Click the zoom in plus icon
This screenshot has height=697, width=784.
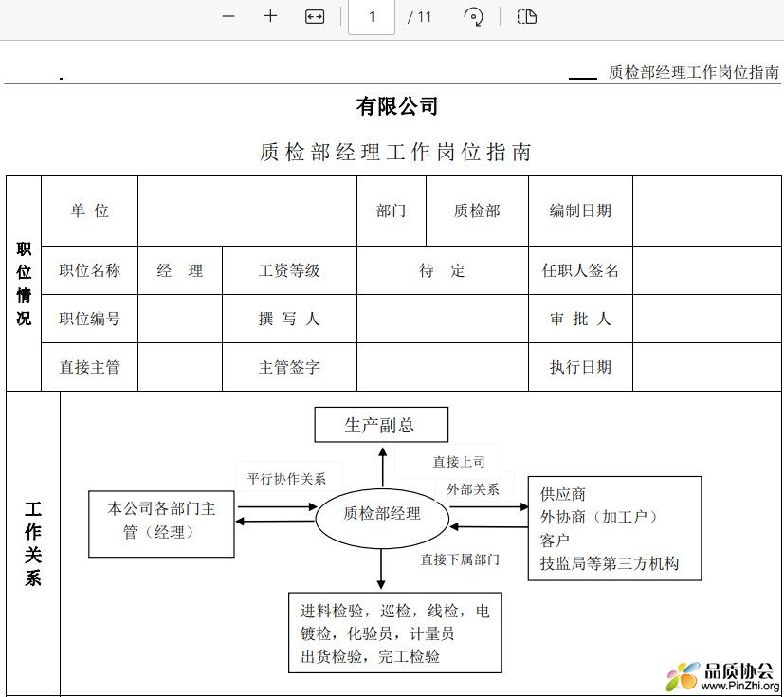click(x=270, y=16)
